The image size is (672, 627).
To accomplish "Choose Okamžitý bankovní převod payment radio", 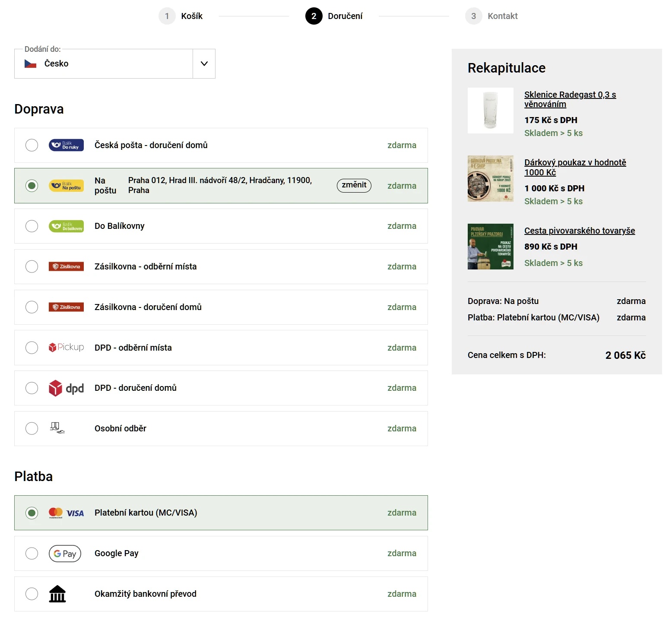I will [x=32, y=594].
